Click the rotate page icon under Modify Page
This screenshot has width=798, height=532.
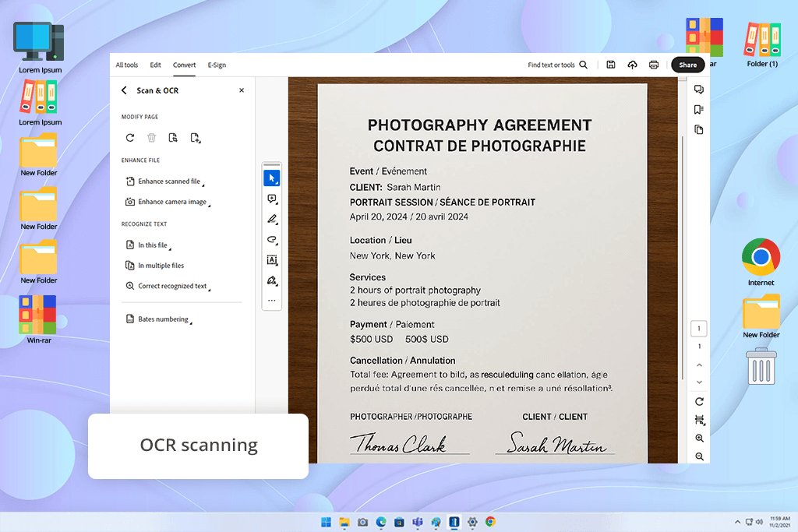click(130, 138)
